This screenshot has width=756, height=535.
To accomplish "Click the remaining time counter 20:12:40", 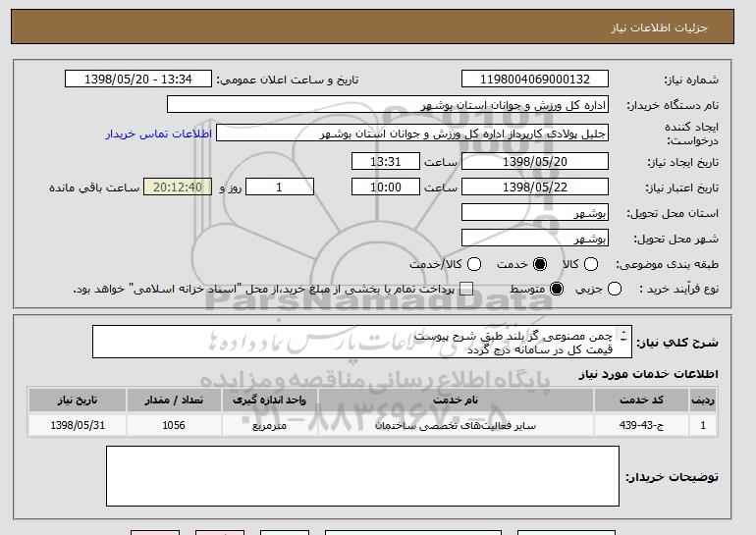I will 178,187.
